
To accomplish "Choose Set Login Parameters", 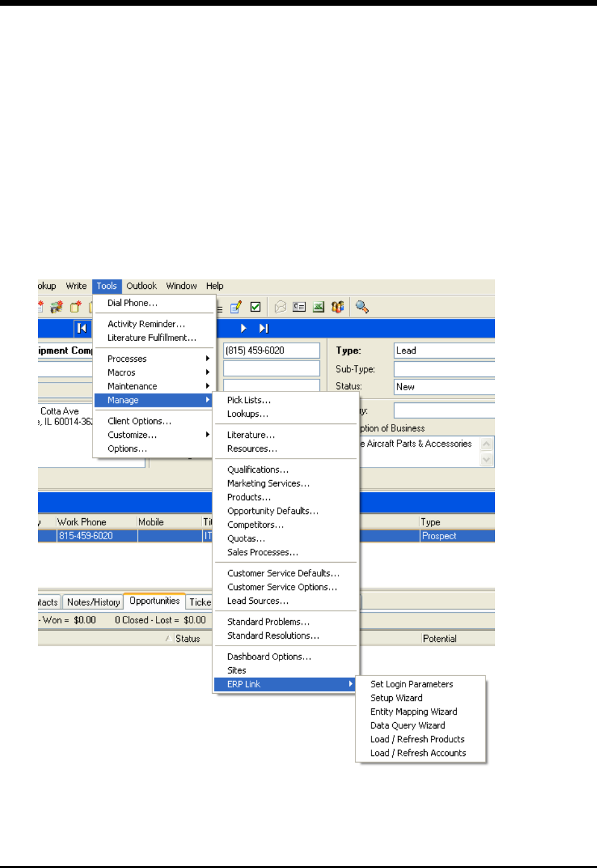I will click(x=421, y=684).
